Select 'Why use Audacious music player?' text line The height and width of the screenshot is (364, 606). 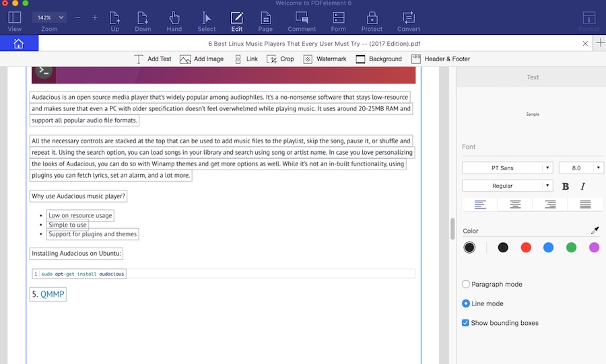[x=79, y=196]
